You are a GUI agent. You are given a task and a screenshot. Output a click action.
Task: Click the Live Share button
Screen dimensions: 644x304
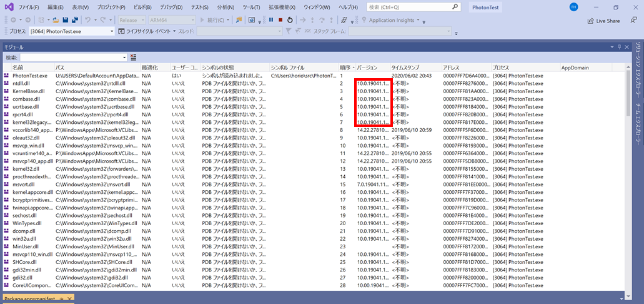[604, 21]
